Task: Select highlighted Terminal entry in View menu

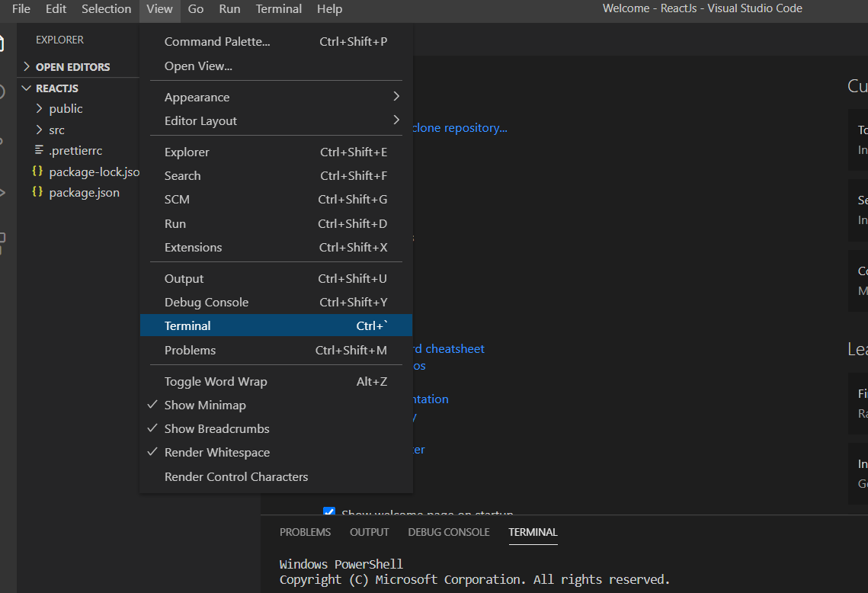Action: [276, 325]
